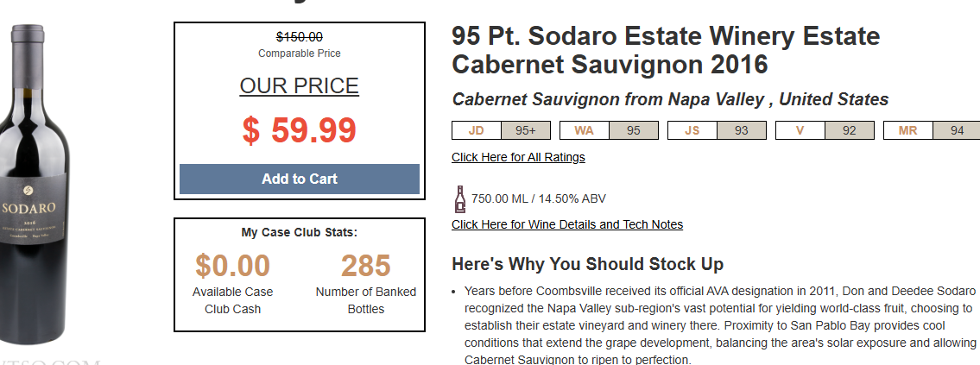
Task: Click the small wine bottle icon
Action: coord(460,198)
